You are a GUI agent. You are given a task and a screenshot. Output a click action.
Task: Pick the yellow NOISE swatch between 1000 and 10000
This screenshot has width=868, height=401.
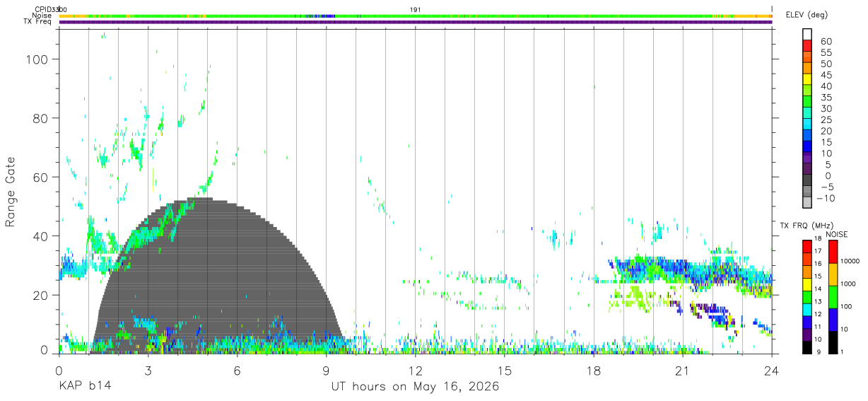(833, 273)
